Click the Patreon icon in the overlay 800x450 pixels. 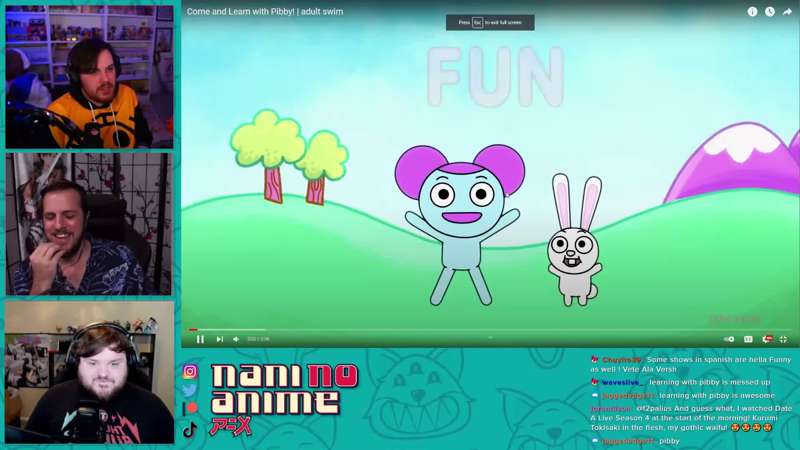click(190, 408)
